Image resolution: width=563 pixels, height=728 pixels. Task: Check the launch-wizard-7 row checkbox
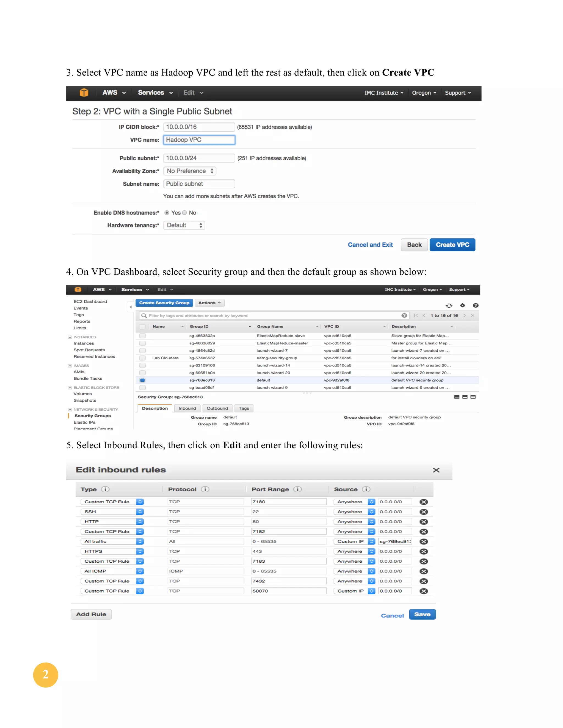click(x=142, y=351)
